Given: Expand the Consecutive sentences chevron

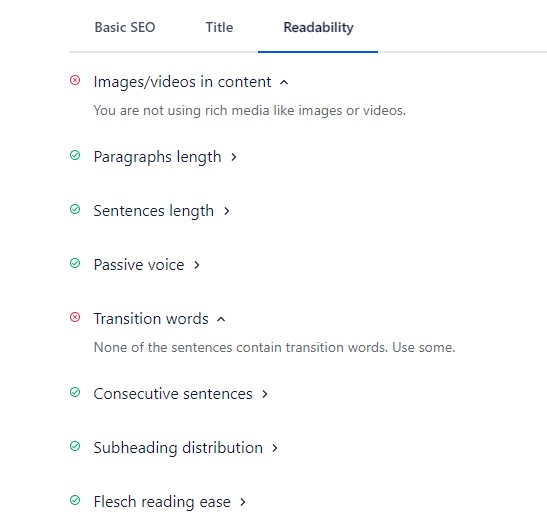Looking at the screenshot, I should pos(265,394).
